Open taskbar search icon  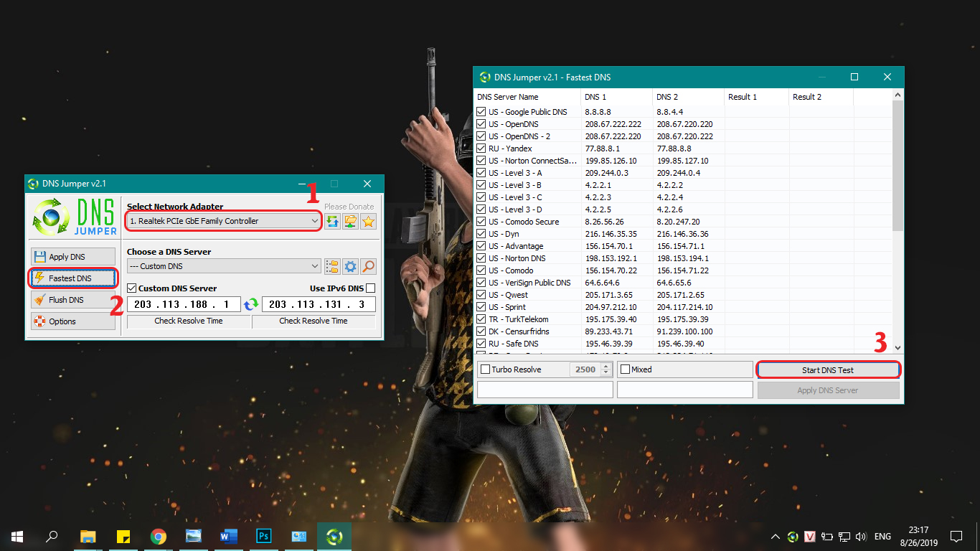(52, 536)
